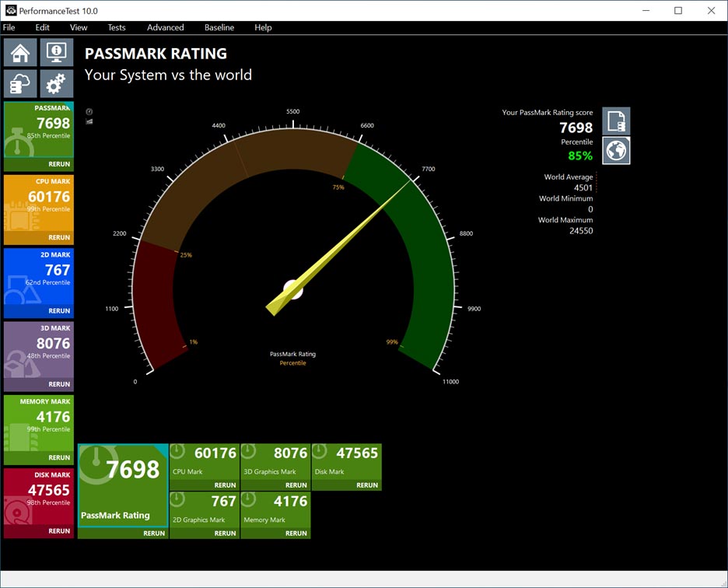This screenshot has height=588, width=728.
Task: Select the Disk Mark 47565 sidebar tile
Action: 39,497
